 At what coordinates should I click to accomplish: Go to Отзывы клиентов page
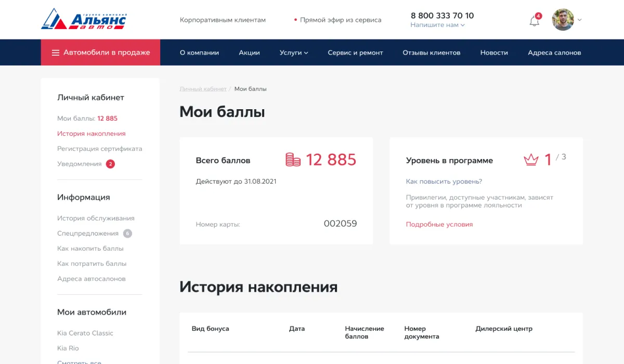tap(431, 53)
